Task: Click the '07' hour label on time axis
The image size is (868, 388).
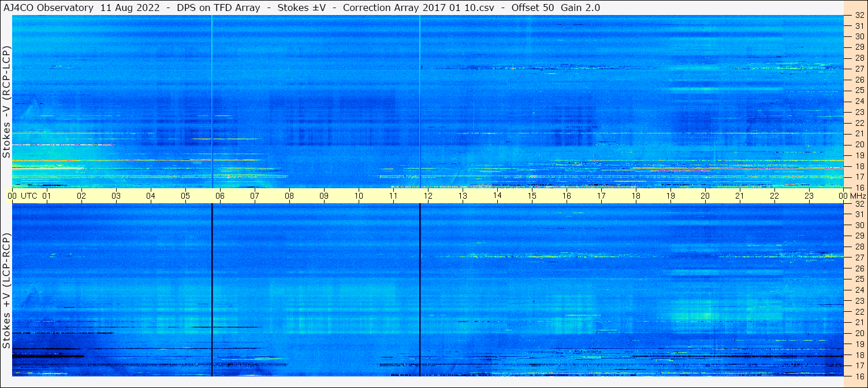Action: pyautogui.click(x=255, y=196)
